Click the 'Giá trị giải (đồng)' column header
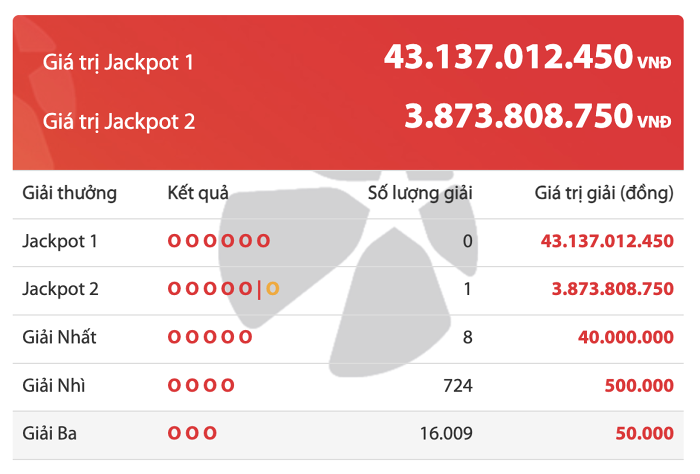The width and height of the screenshot is (700, 474). [604, 193]
